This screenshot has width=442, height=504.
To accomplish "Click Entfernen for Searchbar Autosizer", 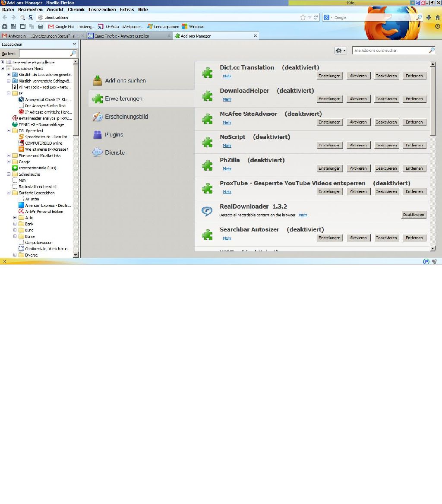I will tap(414, 238).
